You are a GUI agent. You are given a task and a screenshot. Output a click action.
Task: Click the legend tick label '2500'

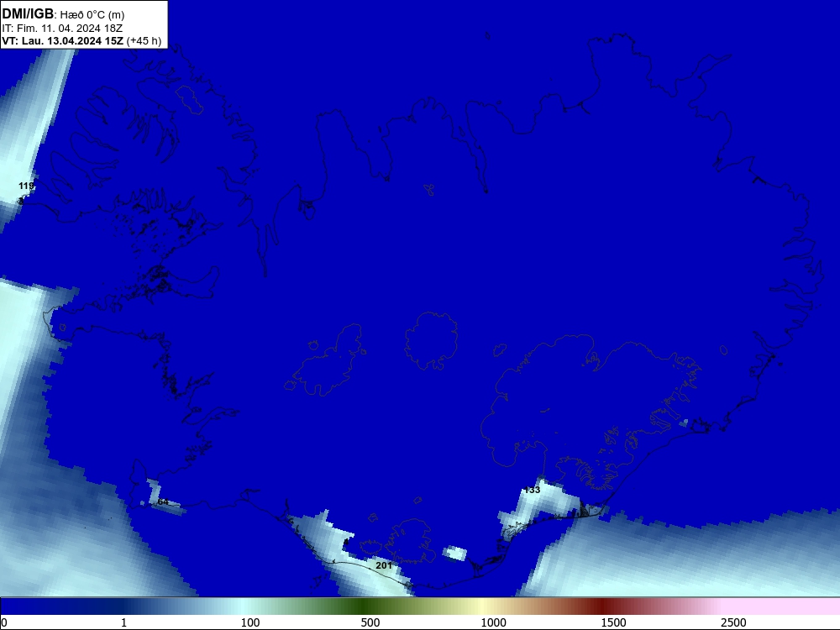pos(733,622)
